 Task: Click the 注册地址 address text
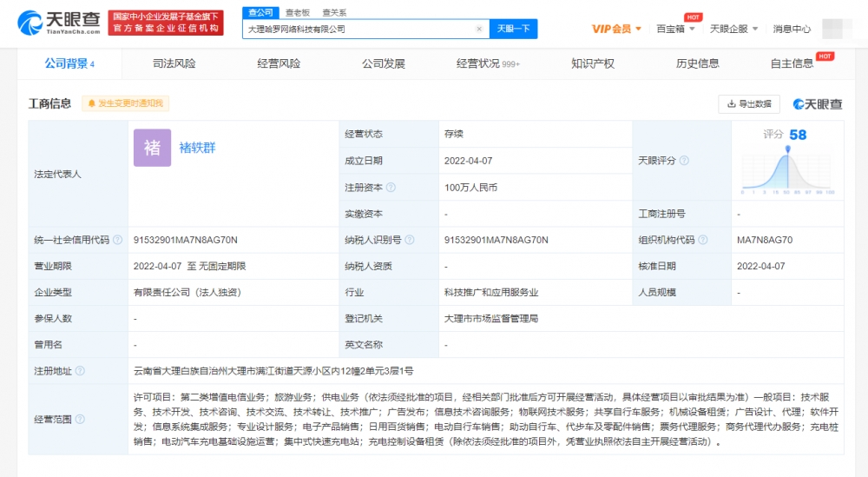click(273, 371)
